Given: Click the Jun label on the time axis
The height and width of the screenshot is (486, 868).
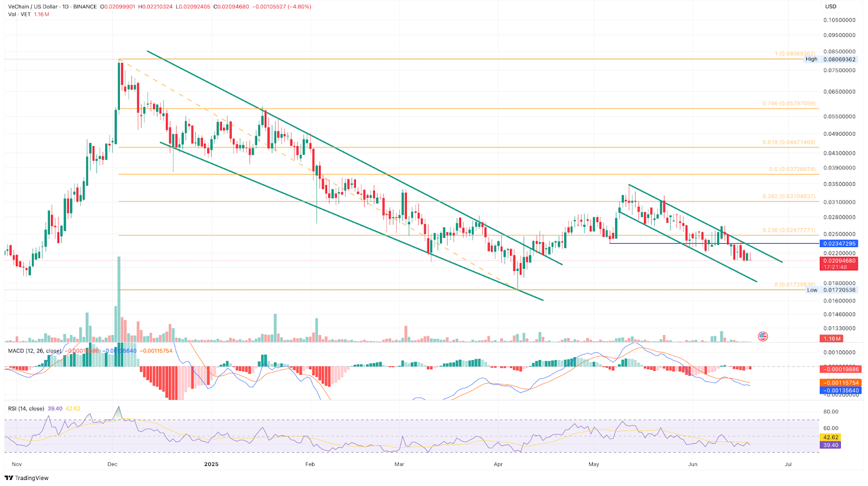Looking at the screenshot, I should (693, 464).
